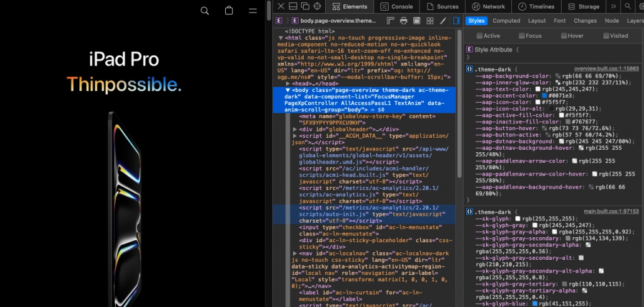Start element selection with the crosshair icon
The image size is (644, 307).
(x=317, y=6)
